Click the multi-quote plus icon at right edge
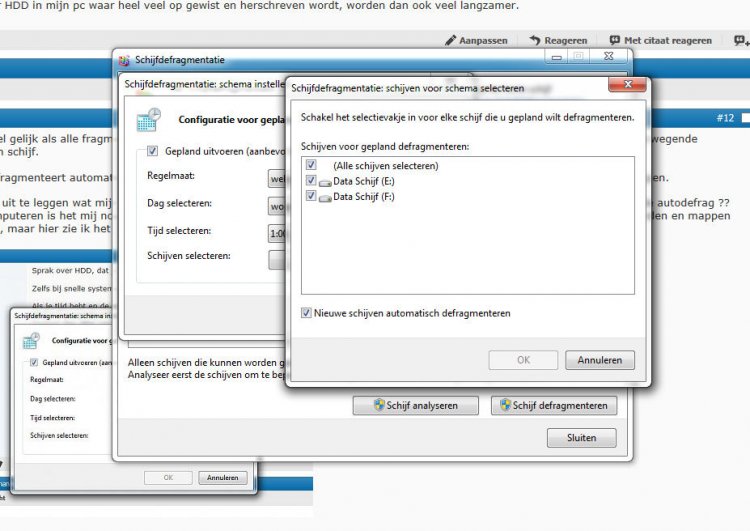The height and width of the screenshot is (531, 750). (741, 40)
